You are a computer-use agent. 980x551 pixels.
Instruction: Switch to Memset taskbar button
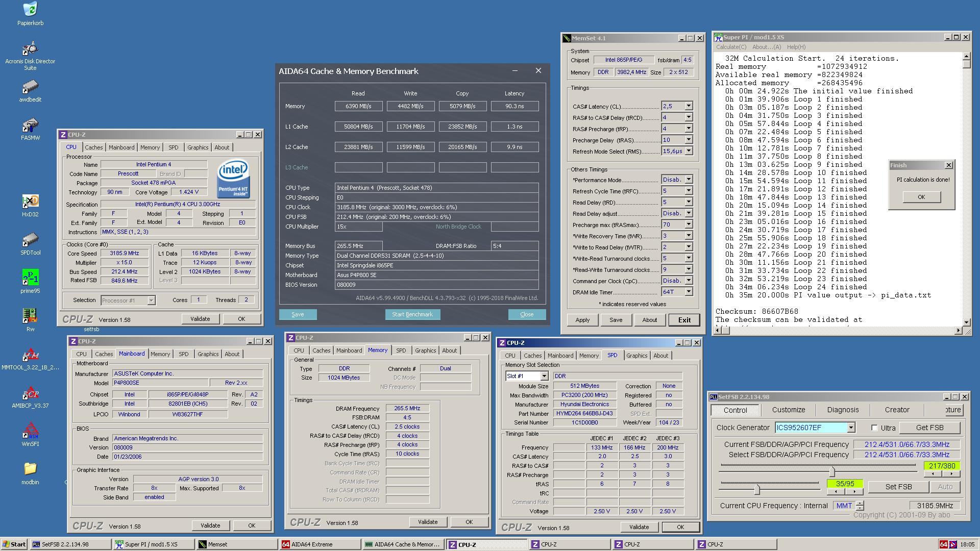[x=237, y=544]
